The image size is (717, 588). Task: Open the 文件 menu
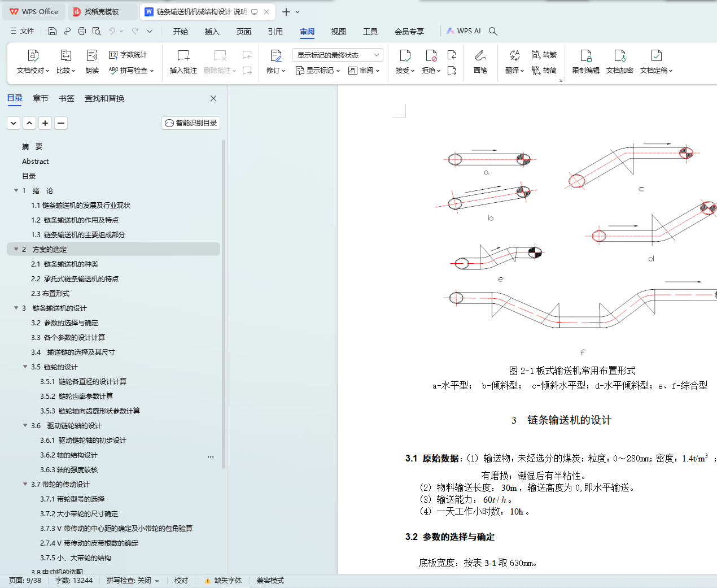[x=23, y=31]
